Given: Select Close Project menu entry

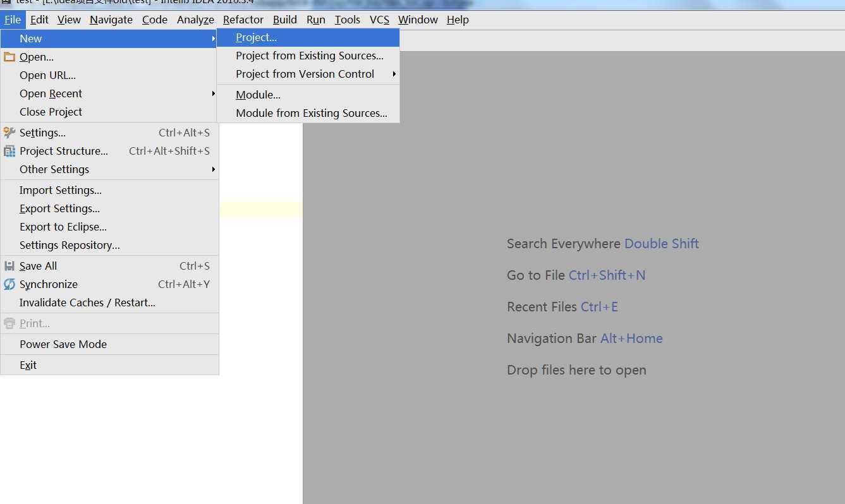Looking at the screenshot, I should point(109,112).
